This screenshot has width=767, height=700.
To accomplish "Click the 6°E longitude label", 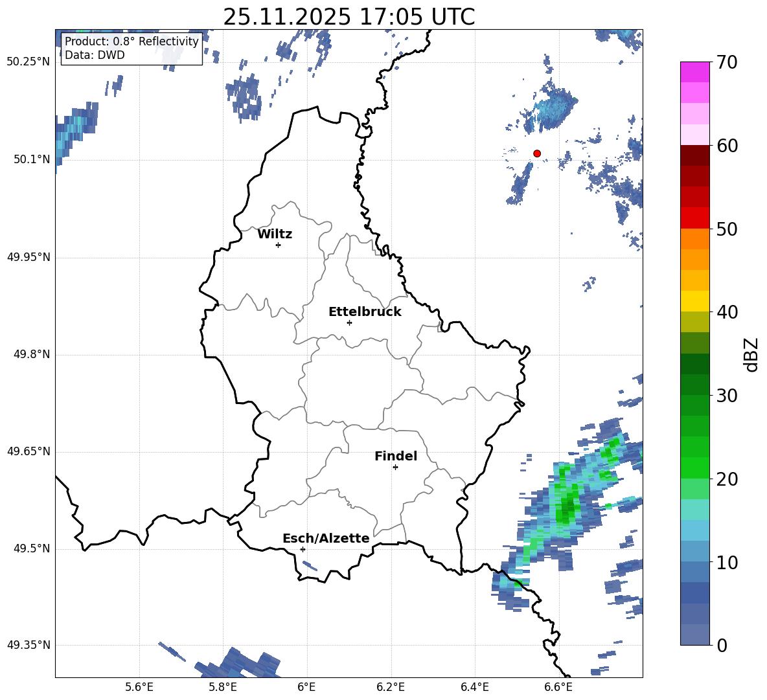I will click(x=306, y=687).
